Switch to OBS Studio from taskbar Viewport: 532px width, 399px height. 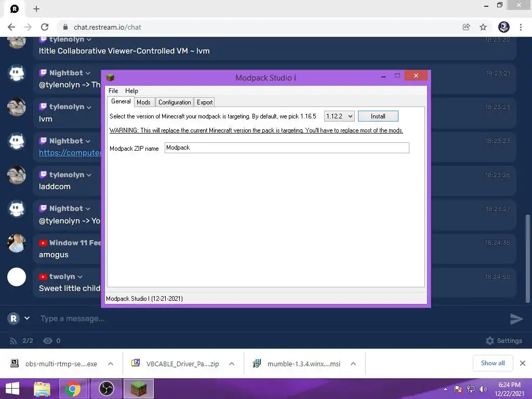106,389
